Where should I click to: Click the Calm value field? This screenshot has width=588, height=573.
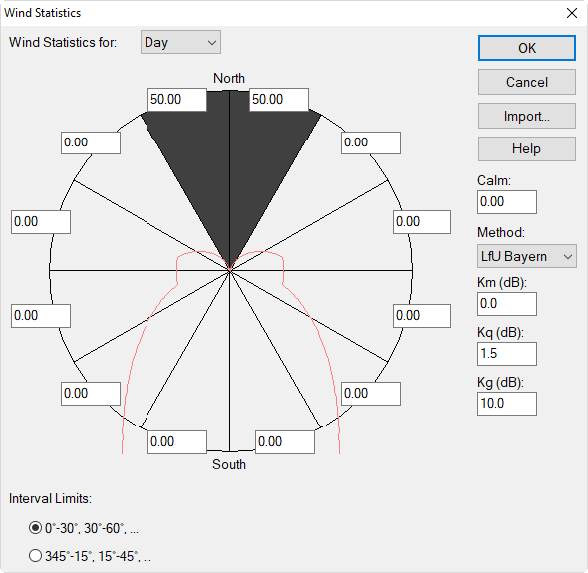(507, 202)
